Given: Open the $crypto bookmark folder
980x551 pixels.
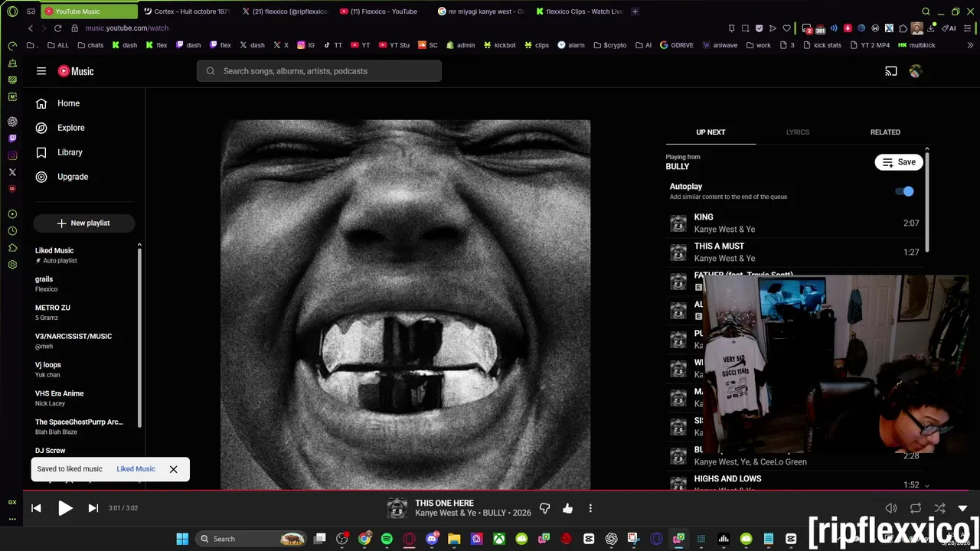Looking at the screenshot, I should pos(610,45).
